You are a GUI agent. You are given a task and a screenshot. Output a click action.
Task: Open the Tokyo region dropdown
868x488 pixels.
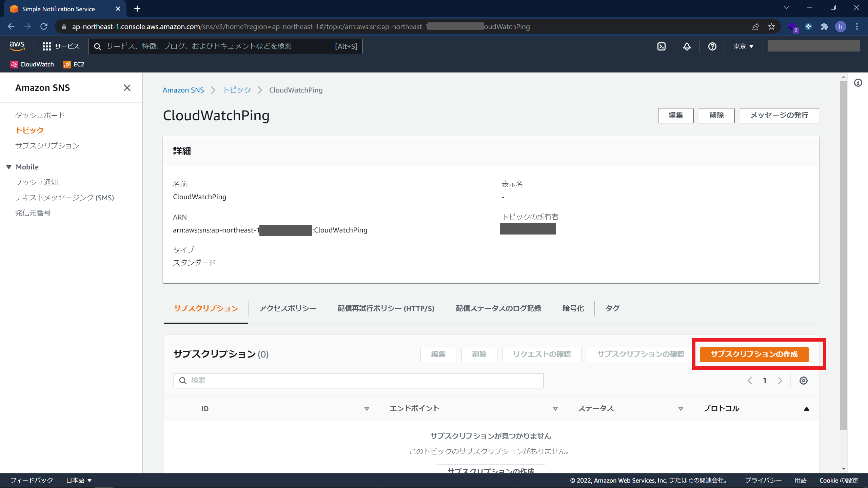pyautogui.click(x=743, y=46)
